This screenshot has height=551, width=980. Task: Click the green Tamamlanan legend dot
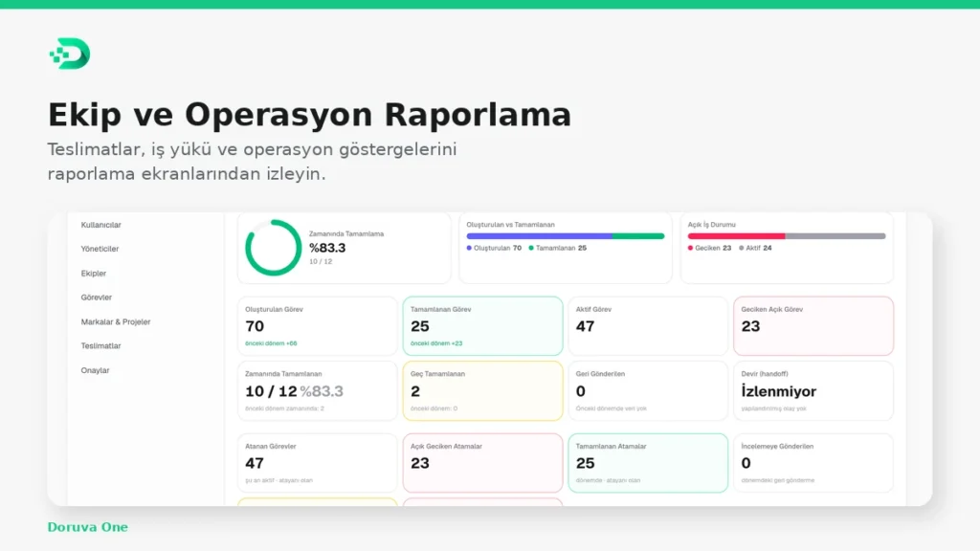[x=531, y=248]
